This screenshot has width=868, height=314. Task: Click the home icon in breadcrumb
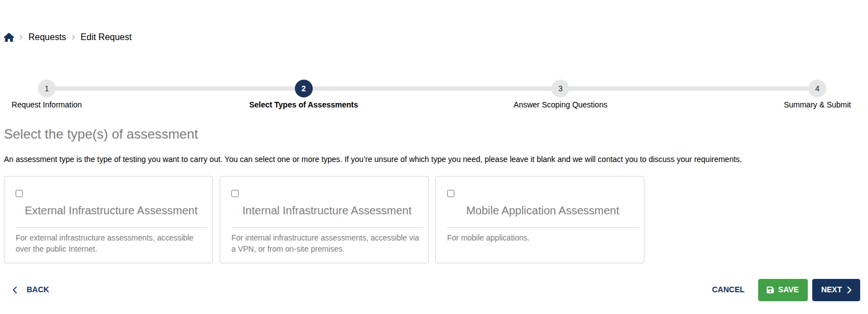pos(9,37)
